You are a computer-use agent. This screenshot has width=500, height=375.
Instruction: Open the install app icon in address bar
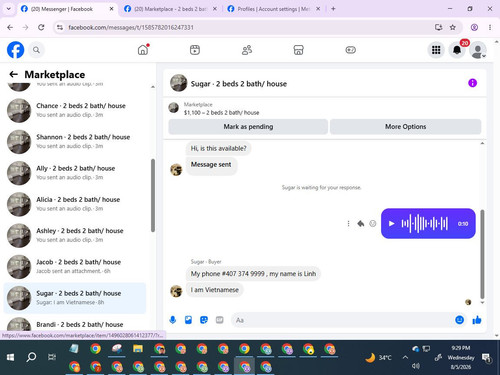click(x=438, y=27)
